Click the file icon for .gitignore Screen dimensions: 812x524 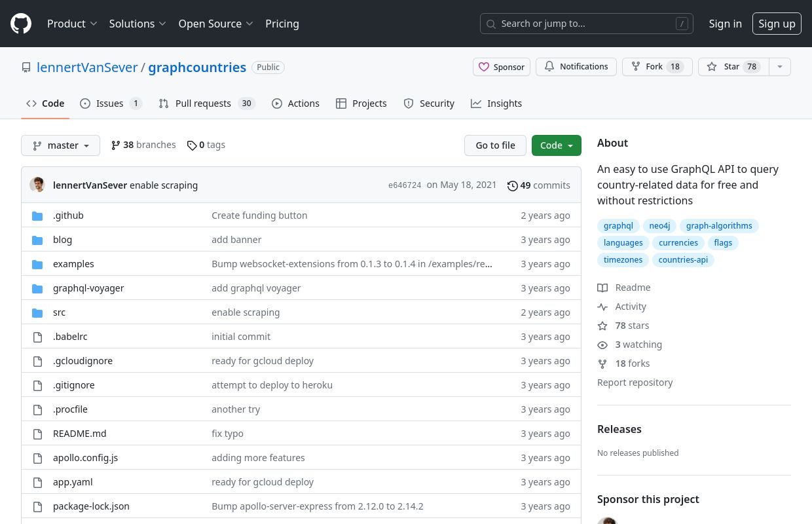(x=37, y=385)
